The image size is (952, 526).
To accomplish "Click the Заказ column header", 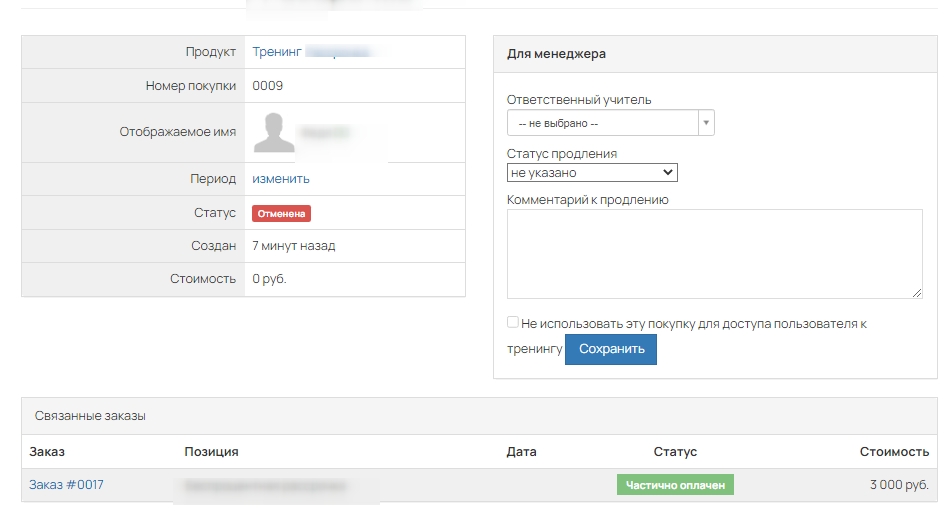I will 47,452.
